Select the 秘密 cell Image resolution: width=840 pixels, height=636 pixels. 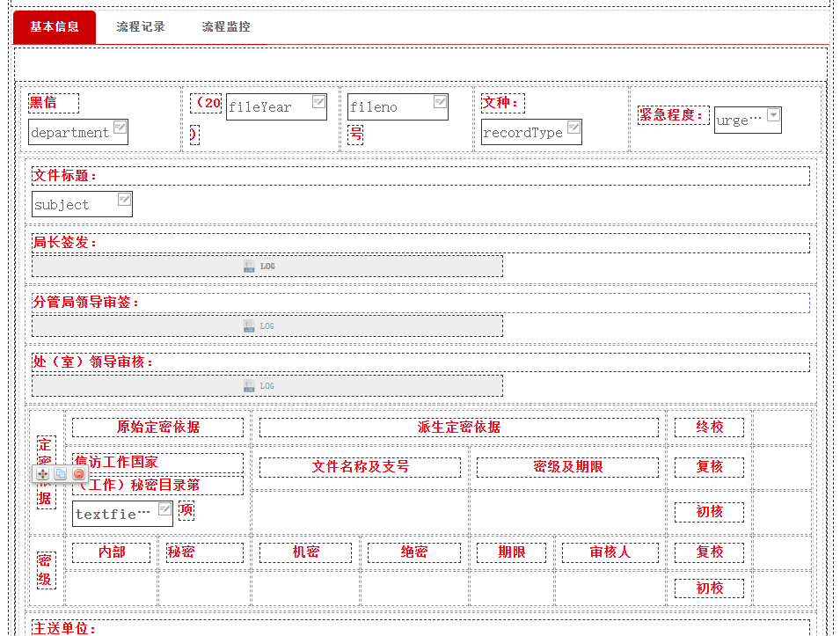click(205, 552)
